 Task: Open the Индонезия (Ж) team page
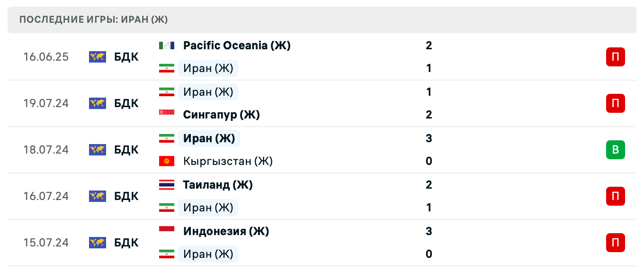[226, 231]
